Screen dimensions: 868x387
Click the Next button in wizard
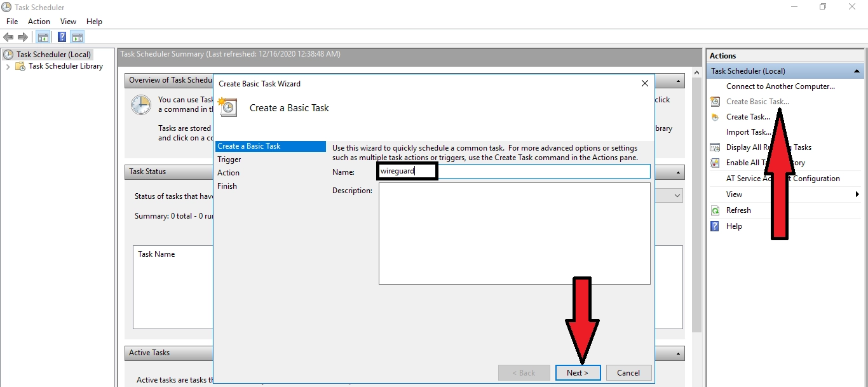pyautogui.click(x=578, y=373)
